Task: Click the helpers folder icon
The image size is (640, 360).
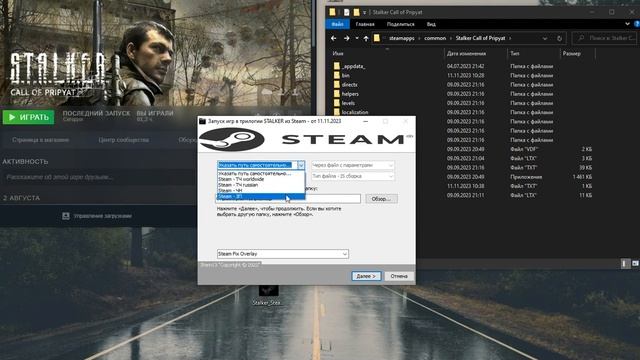Action: [336, 94]
